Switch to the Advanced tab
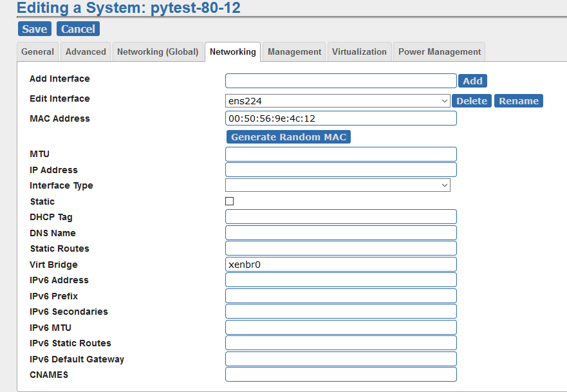This screenshot has width=567, height=392. (x=86, y=52)
